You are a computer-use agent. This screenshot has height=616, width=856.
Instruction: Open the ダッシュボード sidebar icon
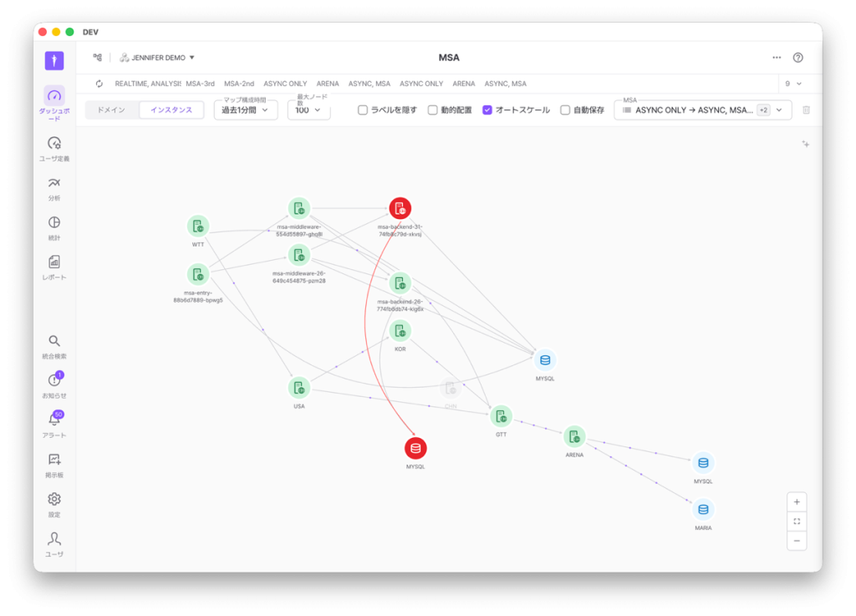54,96
